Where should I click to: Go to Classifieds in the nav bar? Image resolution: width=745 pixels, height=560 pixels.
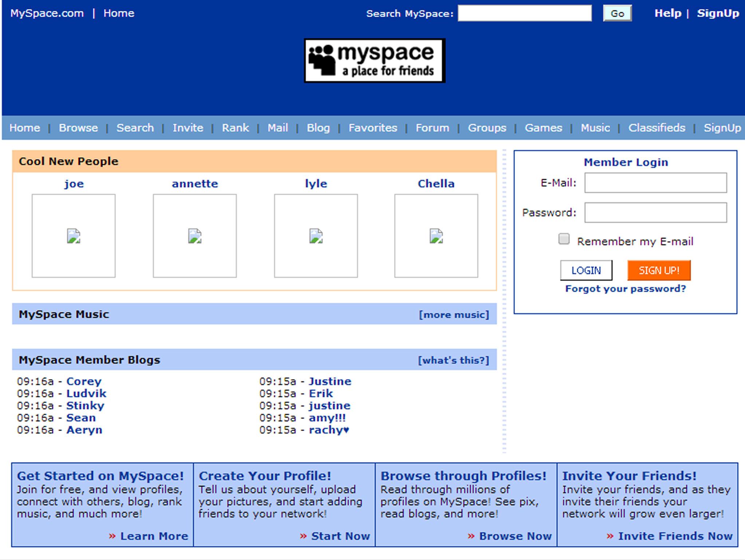tap(657, 128)
